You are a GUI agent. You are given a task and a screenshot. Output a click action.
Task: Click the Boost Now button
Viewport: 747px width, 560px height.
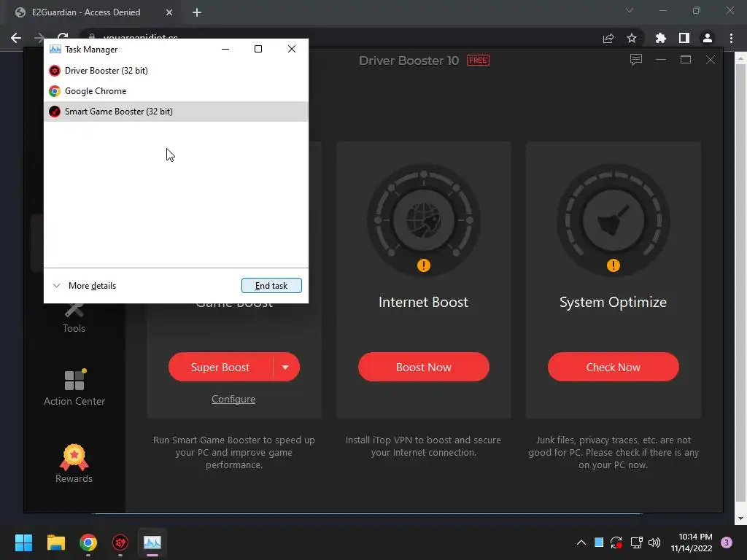(424, 367)
